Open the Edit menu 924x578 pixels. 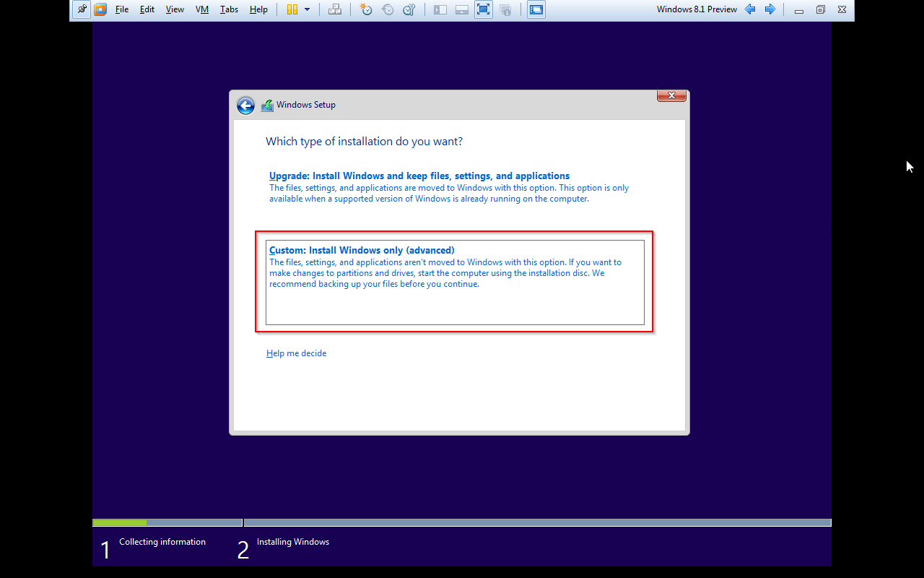point(147,9)
